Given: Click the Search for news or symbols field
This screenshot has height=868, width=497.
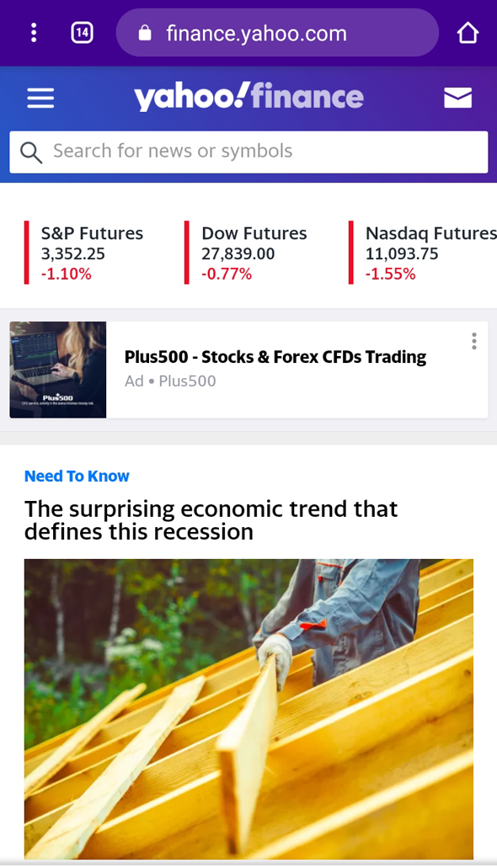Looking at the screenshot, I should [248, 152].
